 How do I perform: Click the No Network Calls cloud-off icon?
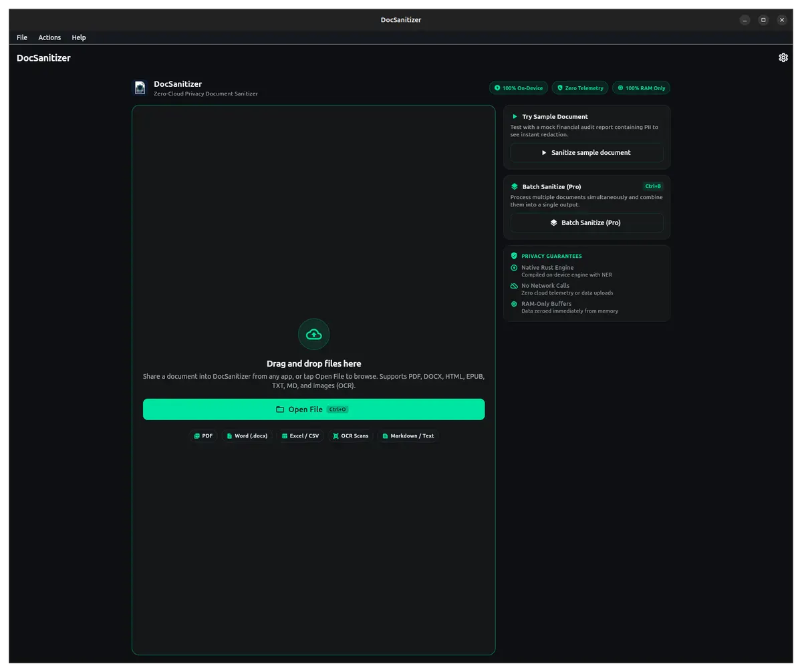(514, 286)
